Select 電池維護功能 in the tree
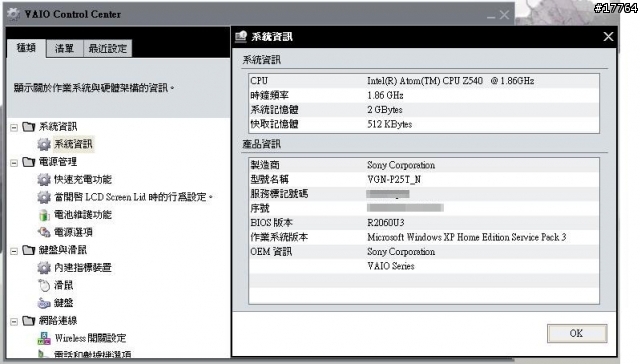The image size is (640, 364). point(83,215)
